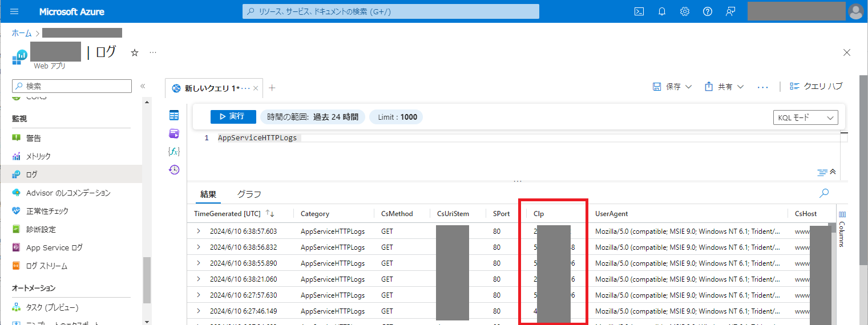Viewport: 868px width, 325px height.
Task: Expand the 6:27:46.149 log row
Action: [199, 311]
